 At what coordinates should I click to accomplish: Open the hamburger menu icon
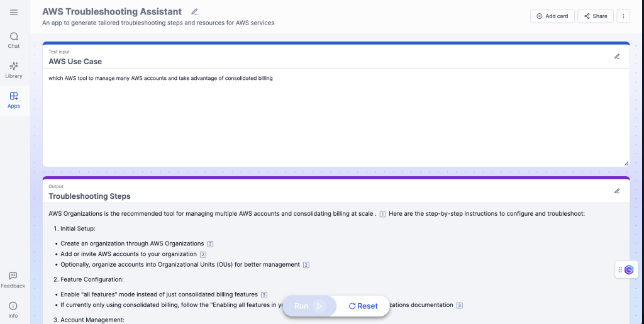coord(14,13)
